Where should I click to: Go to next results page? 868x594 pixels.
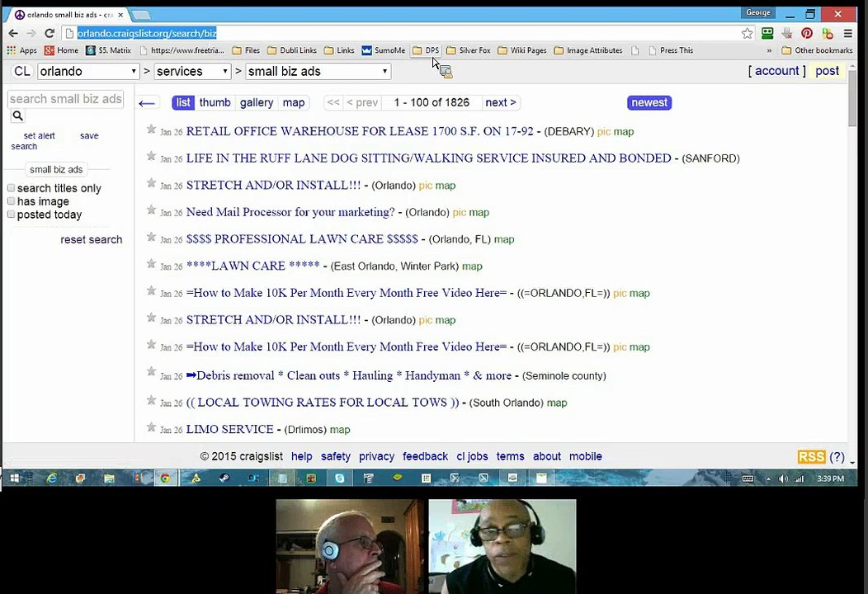[x=501, y=103]
